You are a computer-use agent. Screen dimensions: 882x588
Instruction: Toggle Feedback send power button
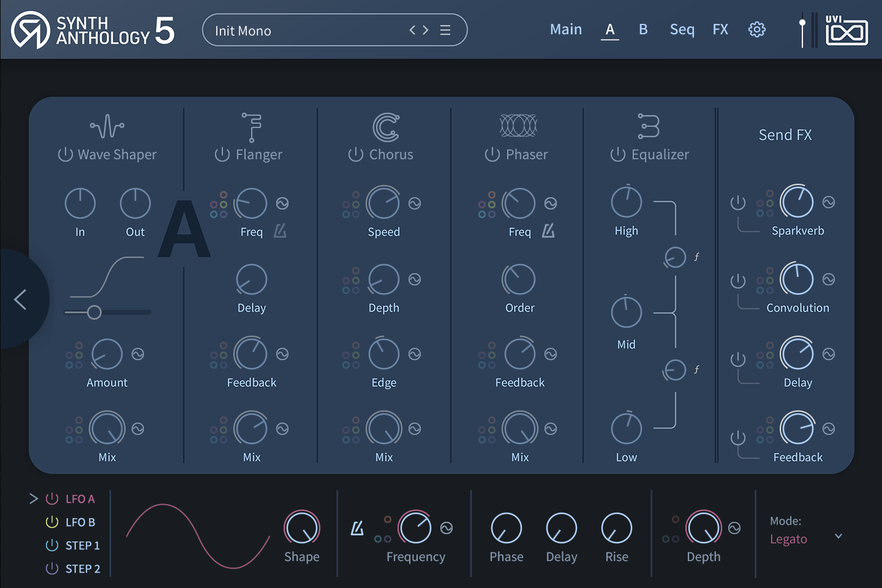738,437
